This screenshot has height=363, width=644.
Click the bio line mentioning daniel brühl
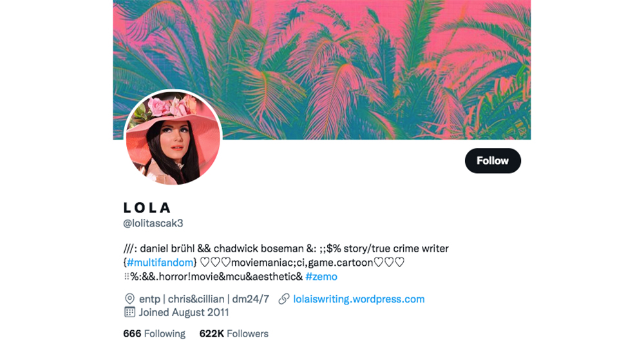coord(286,248)
